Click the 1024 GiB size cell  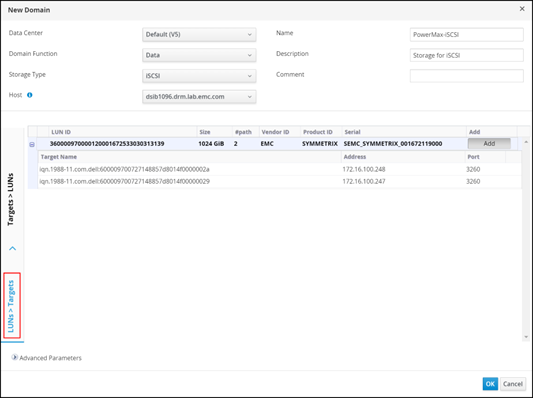pos(211,144)
